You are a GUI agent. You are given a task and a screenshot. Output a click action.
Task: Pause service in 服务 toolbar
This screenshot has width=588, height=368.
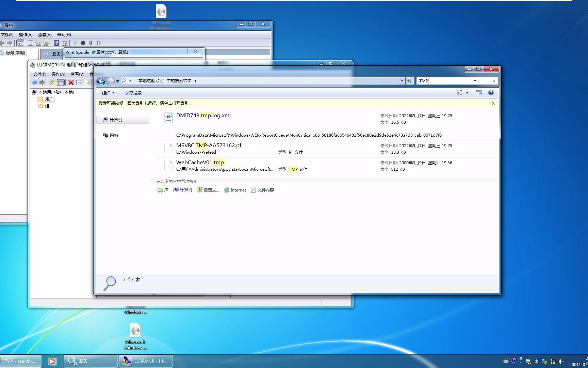click(91, 43)
